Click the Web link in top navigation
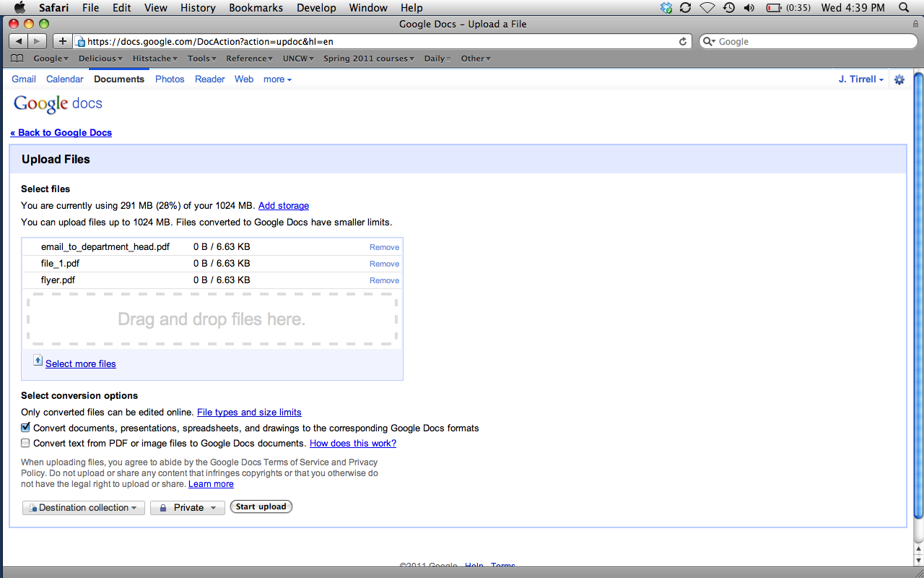This screenshot has width=924, height=578. (244, 79)
